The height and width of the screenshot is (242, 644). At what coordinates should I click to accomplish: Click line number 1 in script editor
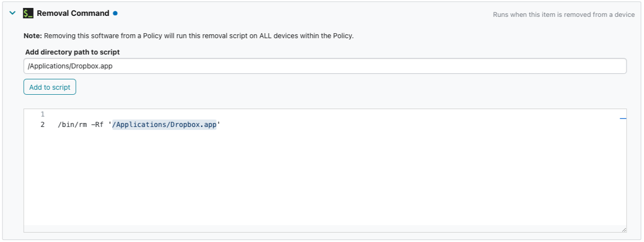(x=43, y=114)
